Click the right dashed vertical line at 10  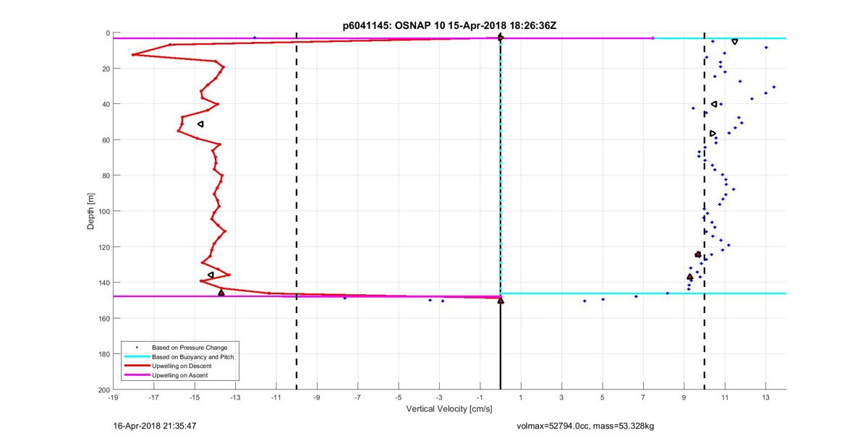tap(705, 211)
